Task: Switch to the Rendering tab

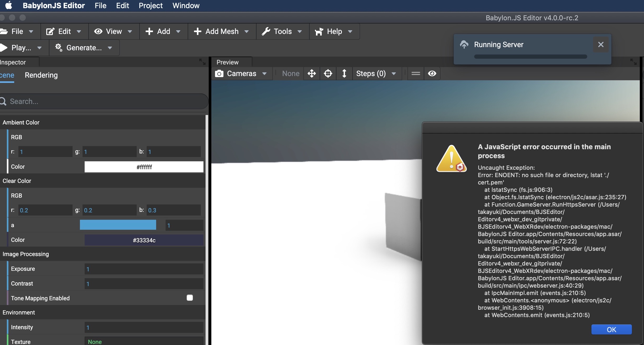Action: click(41, 75)
